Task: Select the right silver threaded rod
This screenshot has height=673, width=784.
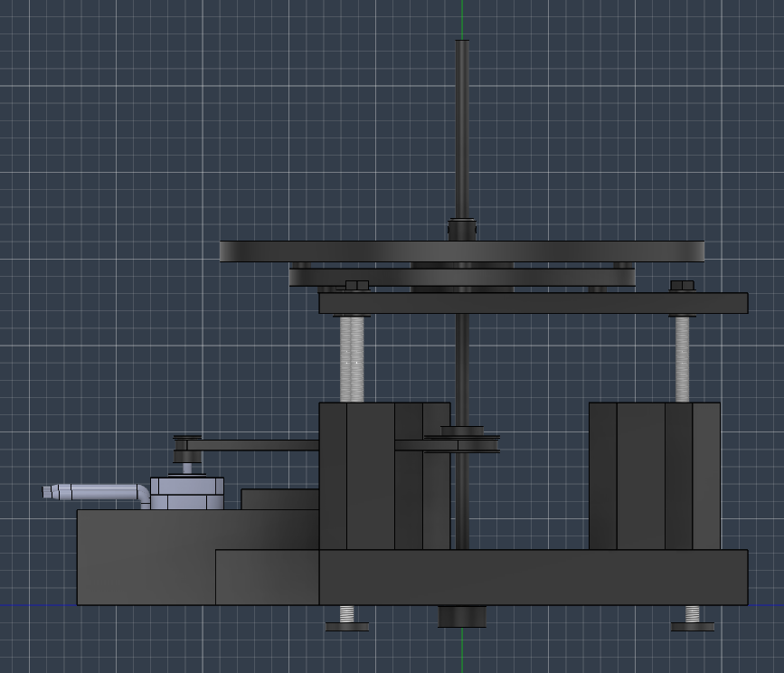Action: 682,359
